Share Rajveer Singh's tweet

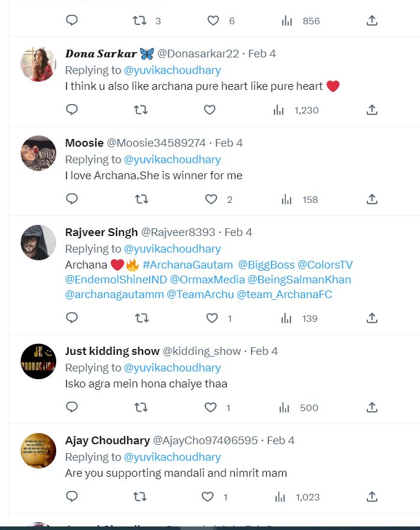point(371,318)
